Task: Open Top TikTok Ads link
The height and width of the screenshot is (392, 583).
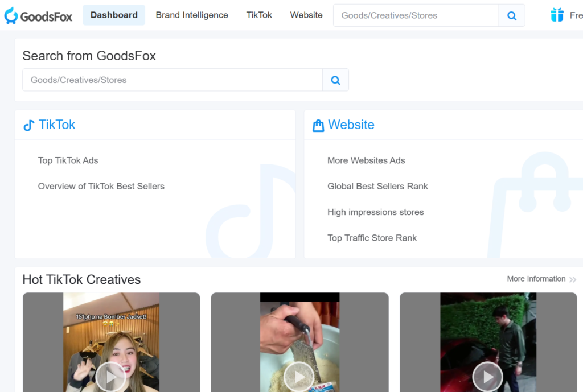Action: tap(68, 160)
